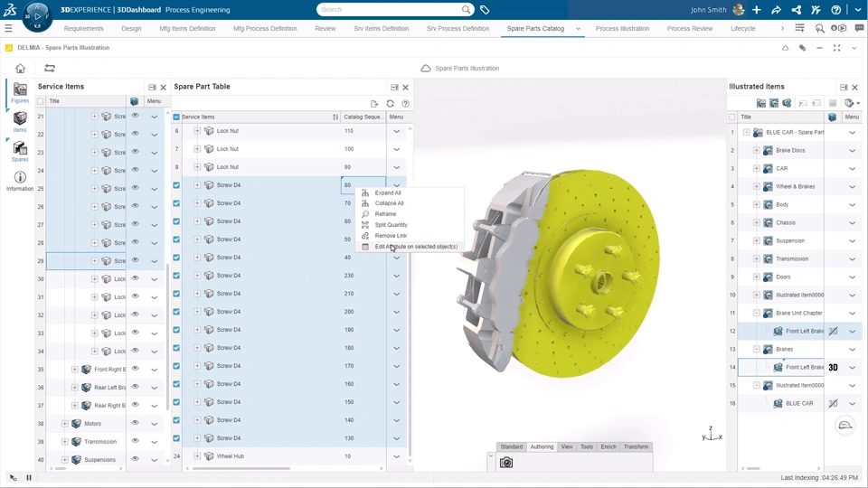Click the car view icon at bottom right
The height and width of the screenshot is (488, 868).
click(844, 425)
